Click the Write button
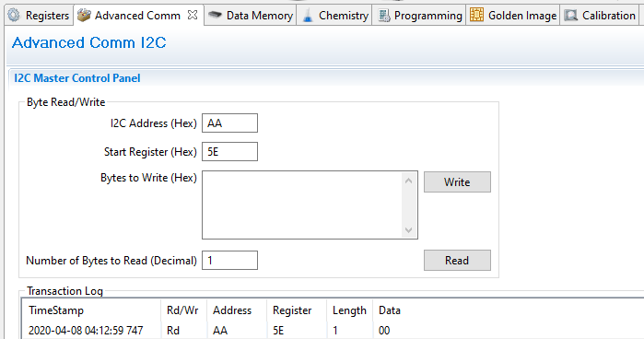644x339 pixels. tap(457, 182)
